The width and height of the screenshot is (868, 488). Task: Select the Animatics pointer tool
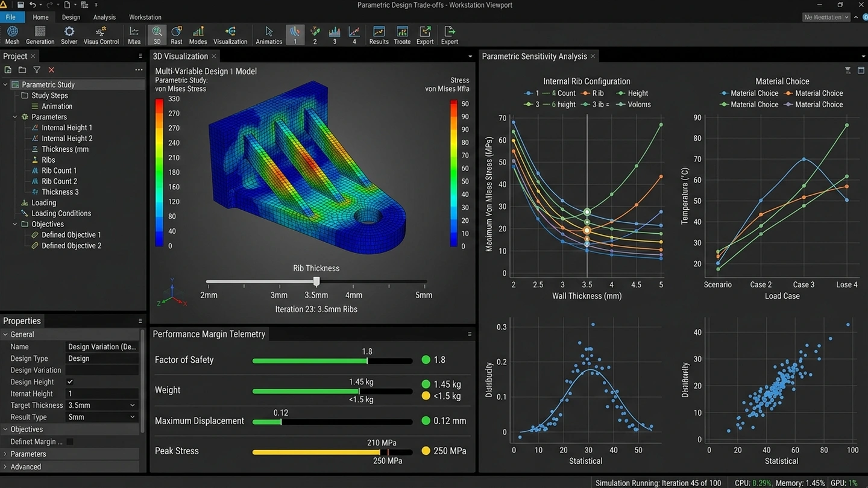click(269, 36)
